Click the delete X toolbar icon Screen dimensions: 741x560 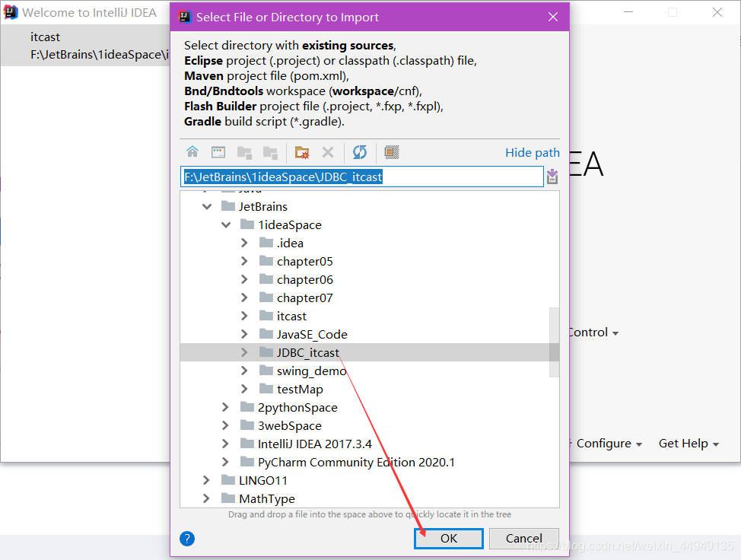pos(327,152)
